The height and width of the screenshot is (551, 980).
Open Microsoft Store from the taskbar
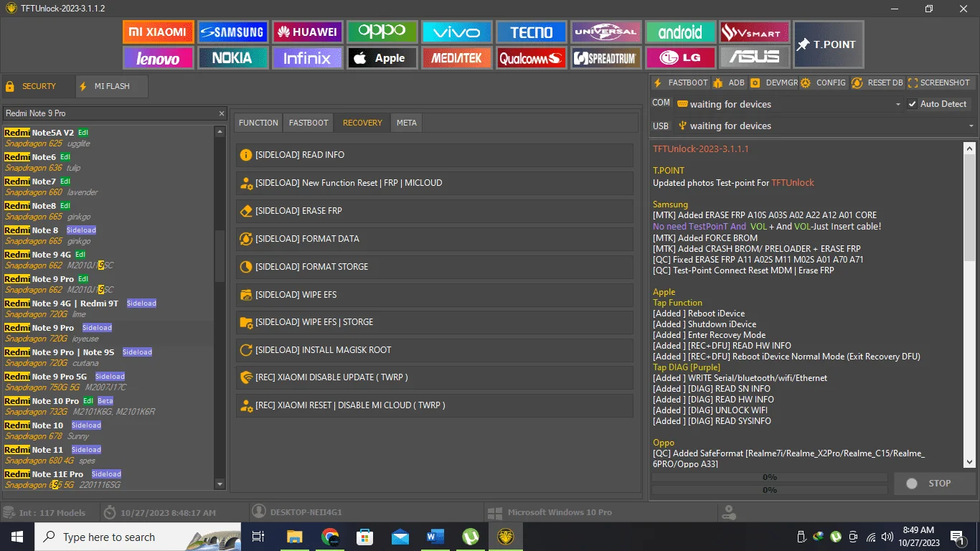click(x=365, y=537)
